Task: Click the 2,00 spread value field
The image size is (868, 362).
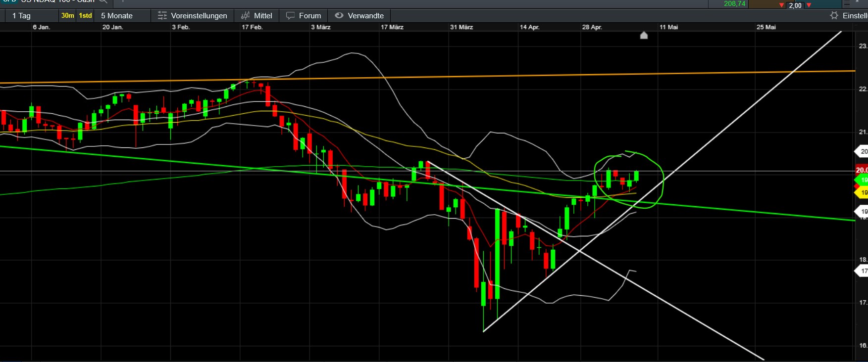Action: click(x=795, y=5)
